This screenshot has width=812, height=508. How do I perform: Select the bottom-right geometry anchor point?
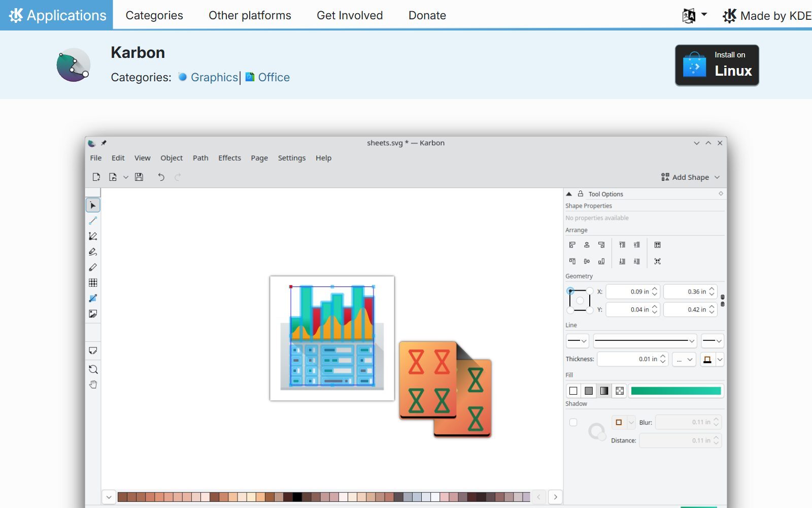click(x=590, y=310)
